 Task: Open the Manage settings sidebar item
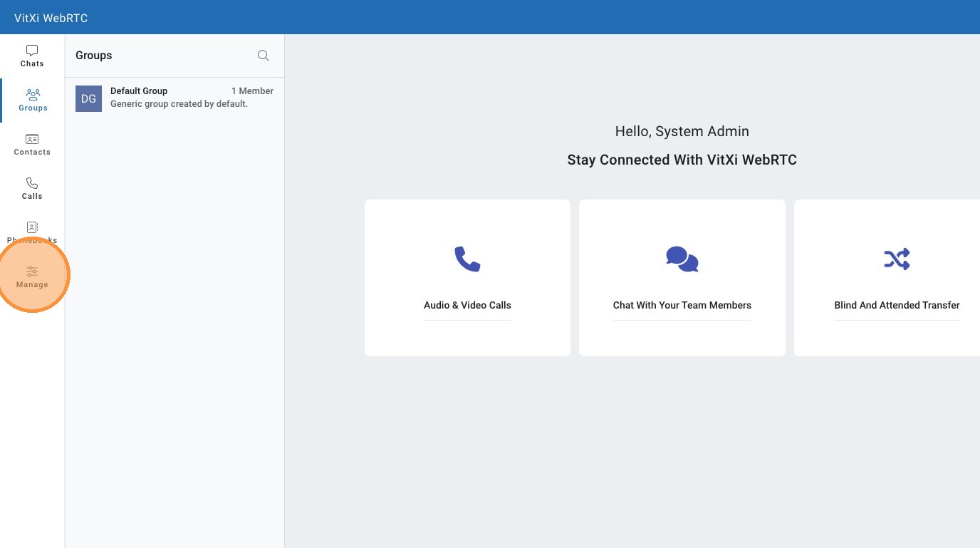coord(32,277)
